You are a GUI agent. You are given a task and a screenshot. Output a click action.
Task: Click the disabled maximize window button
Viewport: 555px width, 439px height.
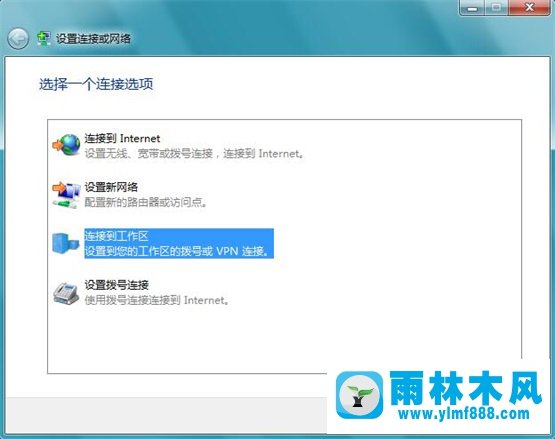[497, 8]
